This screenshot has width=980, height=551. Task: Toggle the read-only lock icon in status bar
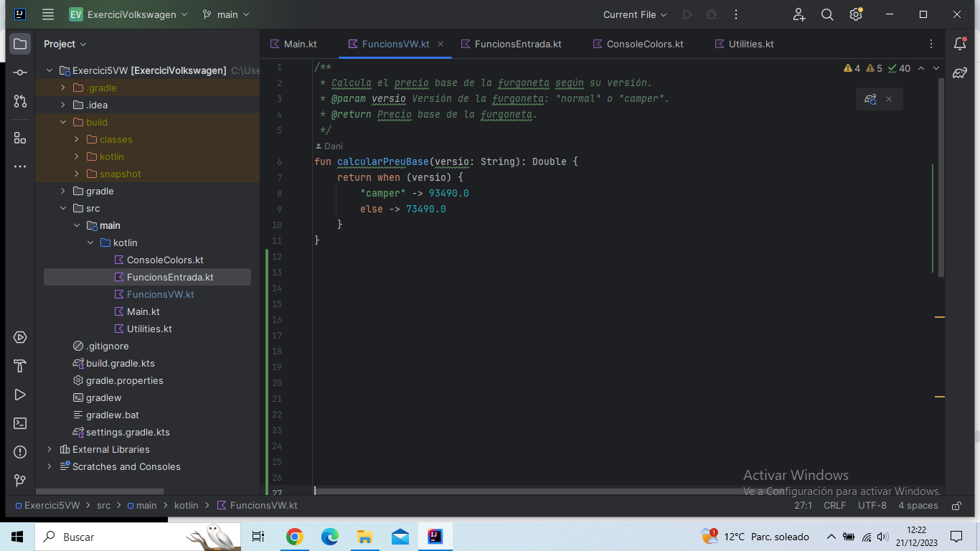coord(956,505)
